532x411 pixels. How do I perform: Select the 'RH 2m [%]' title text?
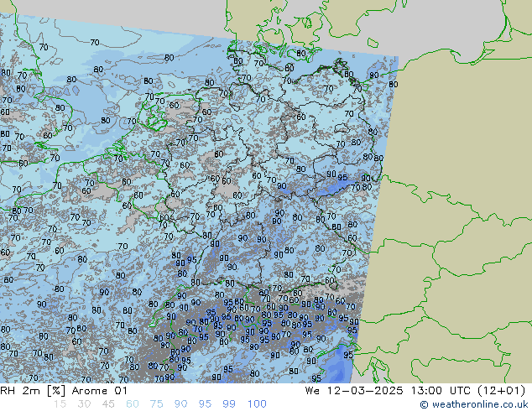pos(33,391)
